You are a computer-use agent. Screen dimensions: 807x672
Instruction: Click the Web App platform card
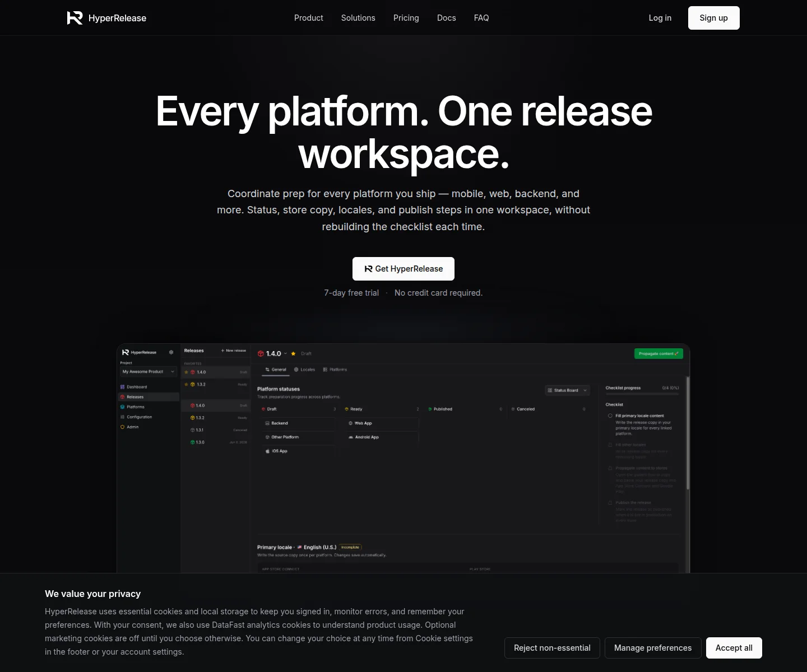tap(382, 423)
